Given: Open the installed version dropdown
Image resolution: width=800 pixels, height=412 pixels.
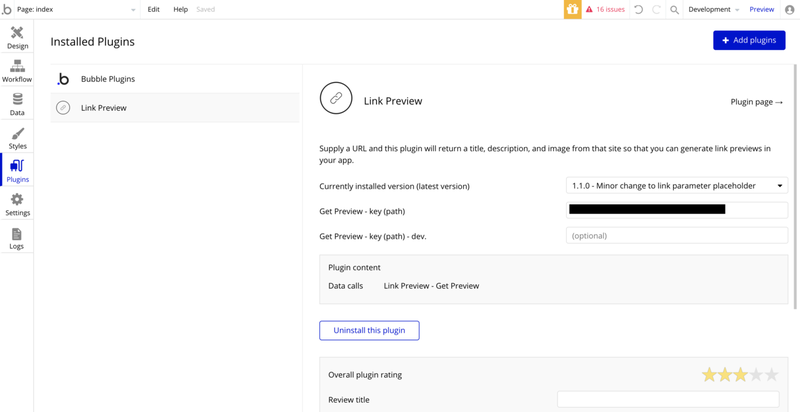Looking at the screenshot, I should coord(677,186).
